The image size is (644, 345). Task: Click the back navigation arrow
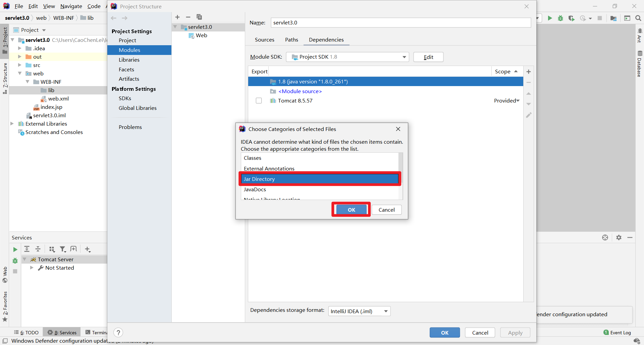pyautogui.click(x=114, y=18)
